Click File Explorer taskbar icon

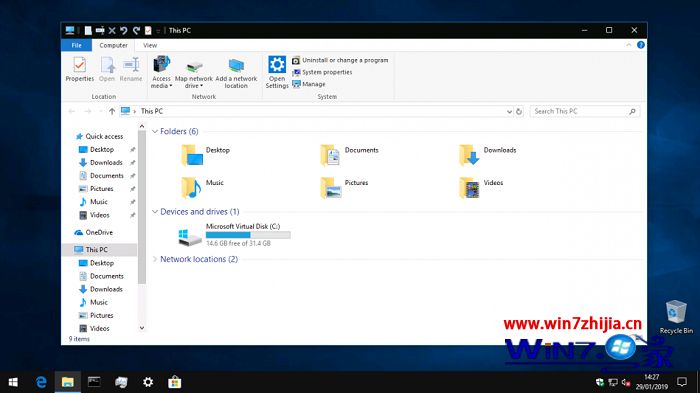pyautogui.click(x=67, y=382)
